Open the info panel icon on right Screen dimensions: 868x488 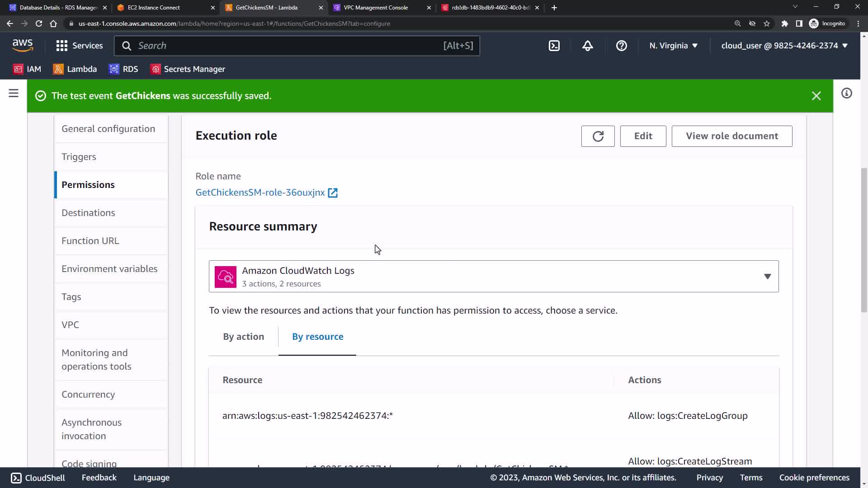tap(846, 94)
